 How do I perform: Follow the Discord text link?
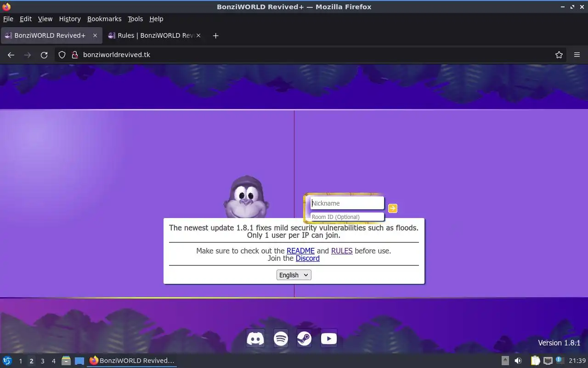click(x=307, y=258)
